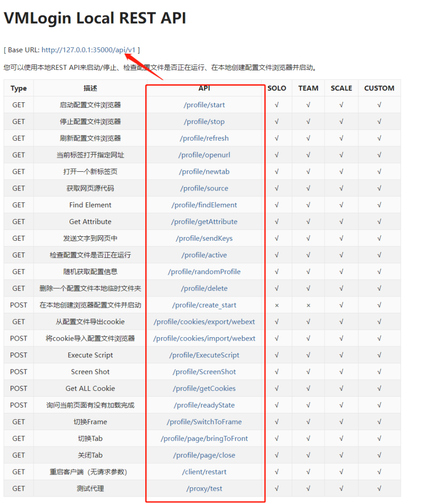Click the /profile/sendKeys API link

click(204, 238)
